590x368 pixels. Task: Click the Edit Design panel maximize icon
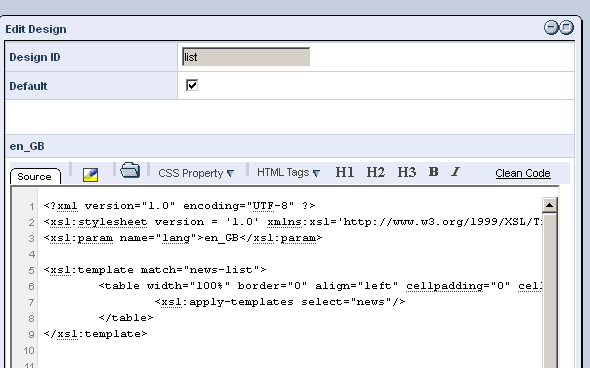566,27
